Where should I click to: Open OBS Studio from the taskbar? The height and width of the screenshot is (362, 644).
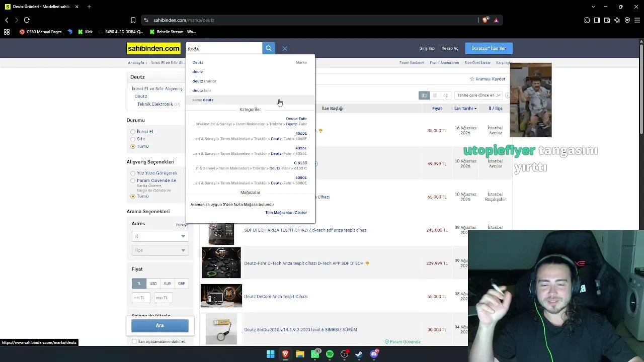(344, 354)
